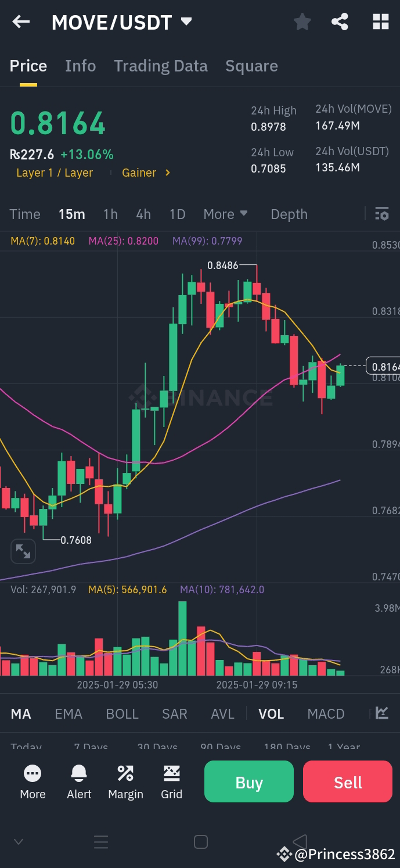The height and width of the screenshot is (868, 400).
Task: Select the indicator chart icon beside MACD
Action: pyautogui.click(x=381, y=713)
